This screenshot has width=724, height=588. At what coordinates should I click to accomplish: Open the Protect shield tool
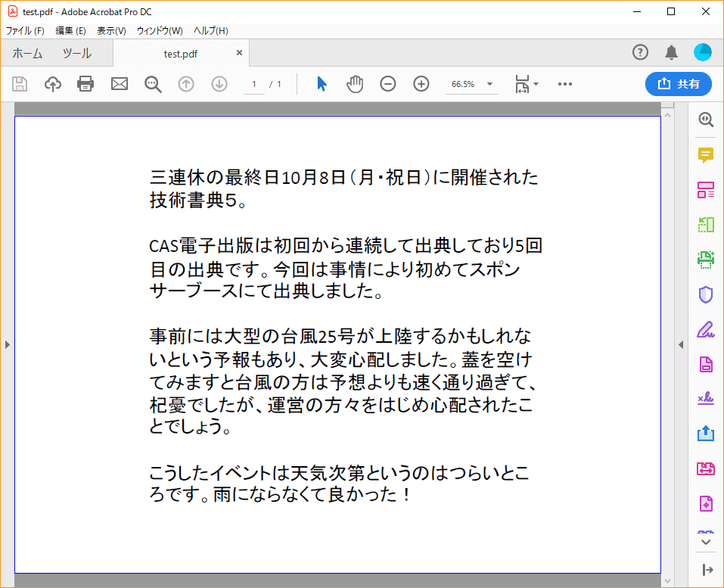(706, 294)
